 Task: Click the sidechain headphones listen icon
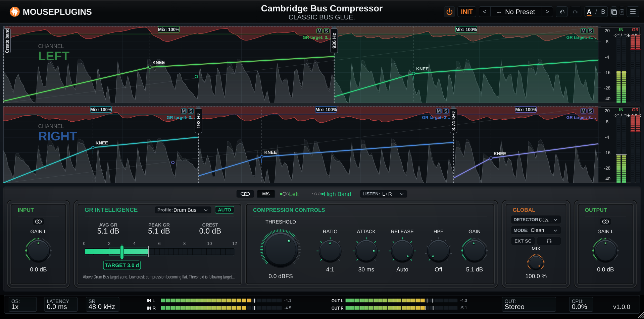click(x=549, y=241)
